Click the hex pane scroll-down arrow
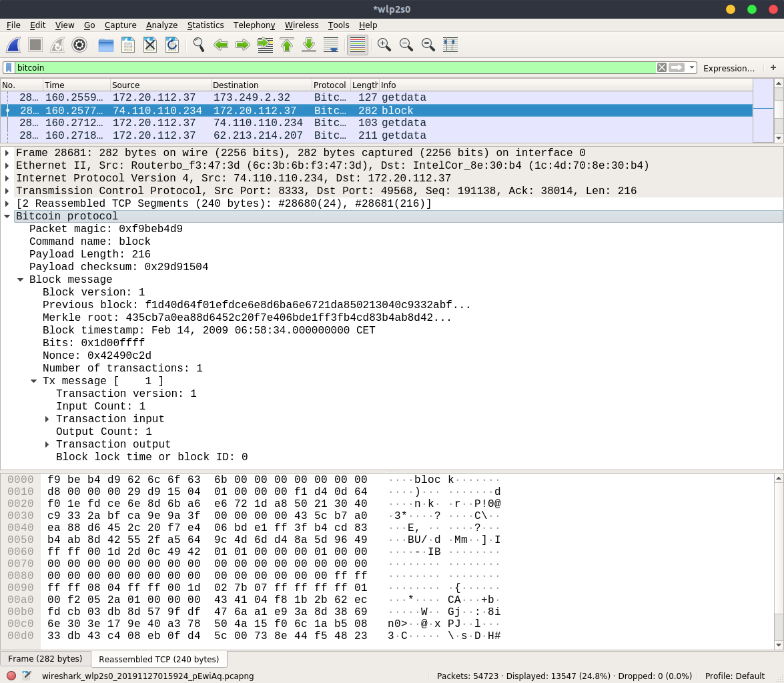The image size is (784, 683). point(779,645)
